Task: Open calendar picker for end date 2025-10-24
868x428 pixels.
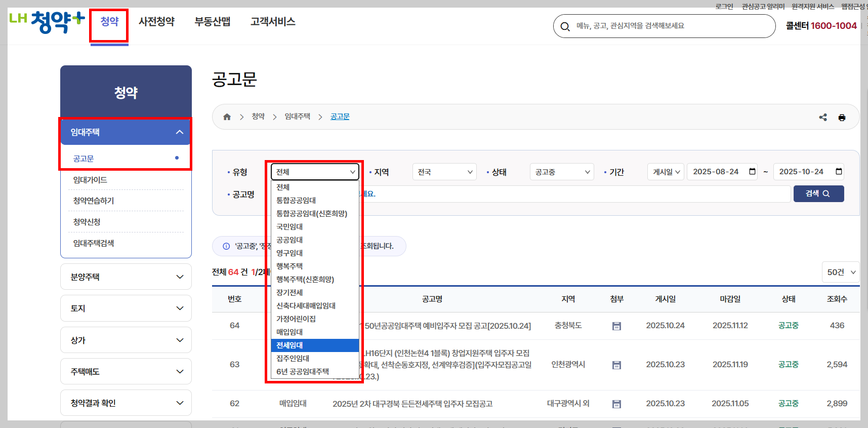Action: click(839, 172)
